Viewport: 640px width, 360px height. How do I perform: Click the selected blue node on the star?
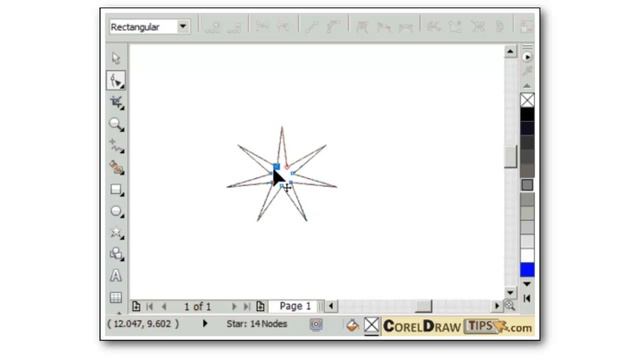(x=276, y=166)
